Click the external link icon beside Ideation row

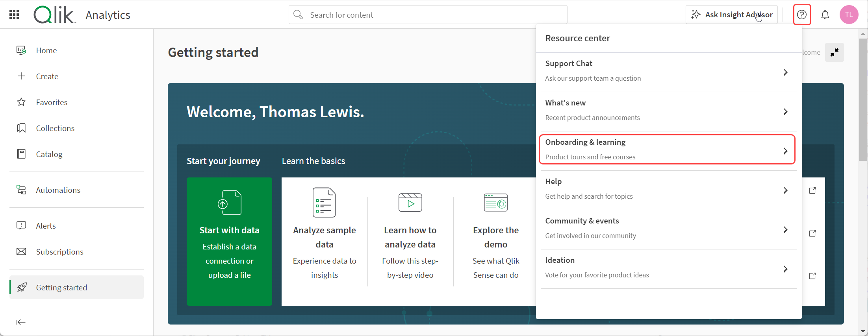click(x=812, y=276)
